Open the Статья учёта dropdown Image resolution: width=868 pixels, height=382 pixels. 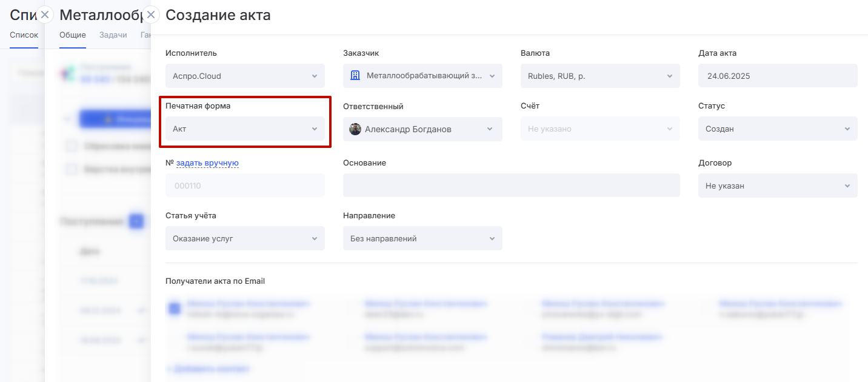tap(245, 239)
